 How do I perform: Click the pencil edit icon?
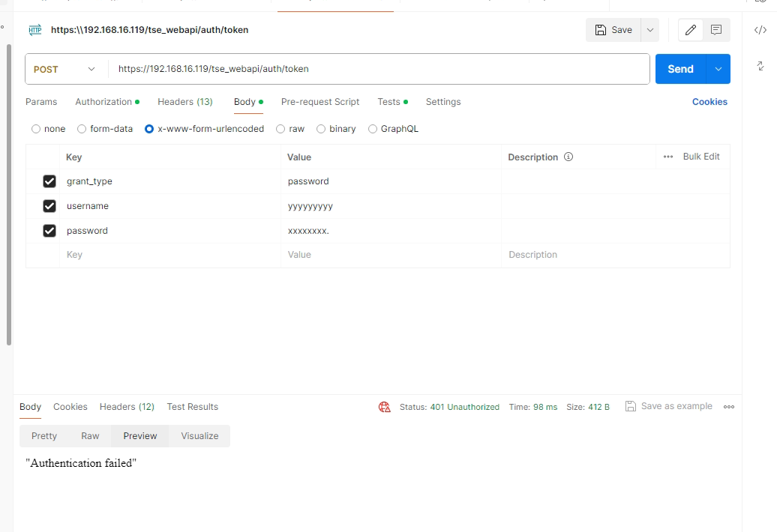click(x=691, y=30)
